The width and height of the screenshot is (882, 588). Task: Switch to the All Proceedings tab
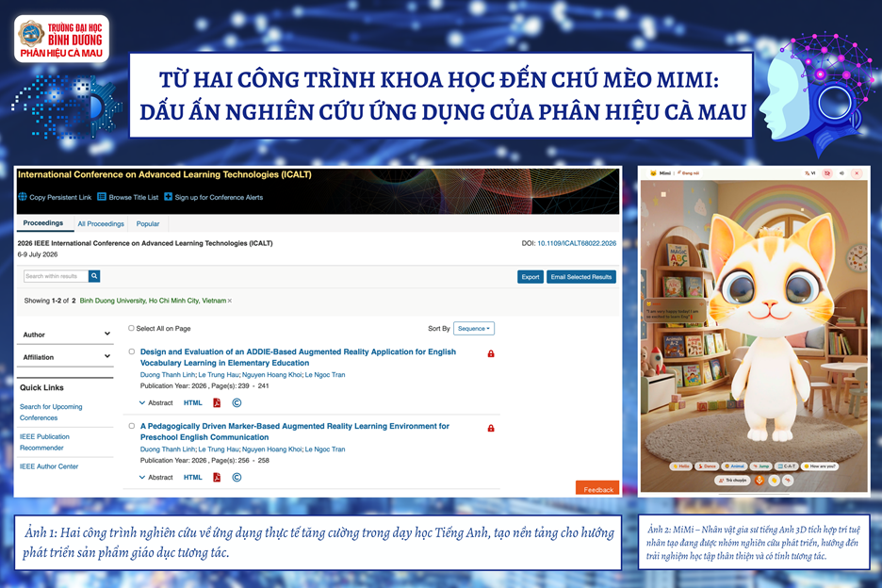click(x=101, y=224)
